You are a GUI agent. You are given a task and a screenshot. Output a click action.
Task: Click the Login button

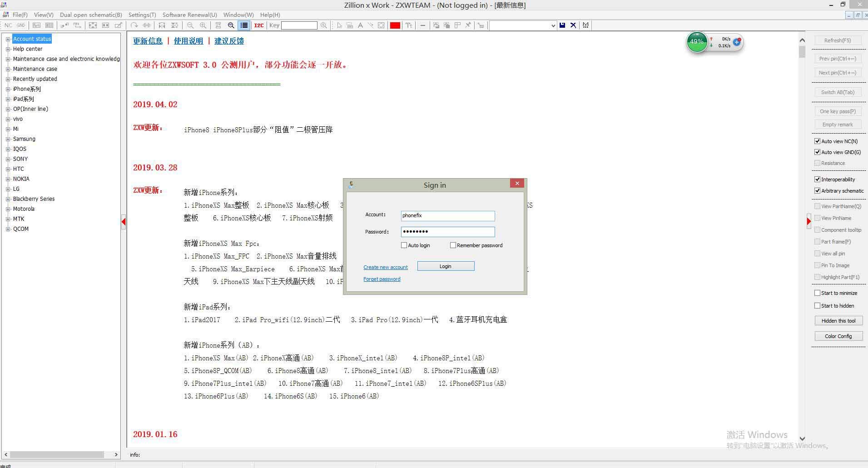coord(445,266)
